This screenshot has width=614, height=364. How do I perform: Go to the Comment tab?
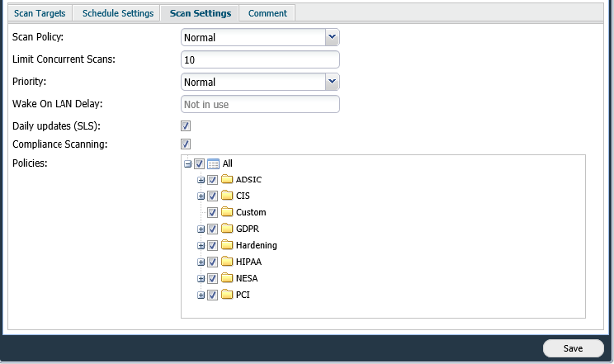coord(267,13)
